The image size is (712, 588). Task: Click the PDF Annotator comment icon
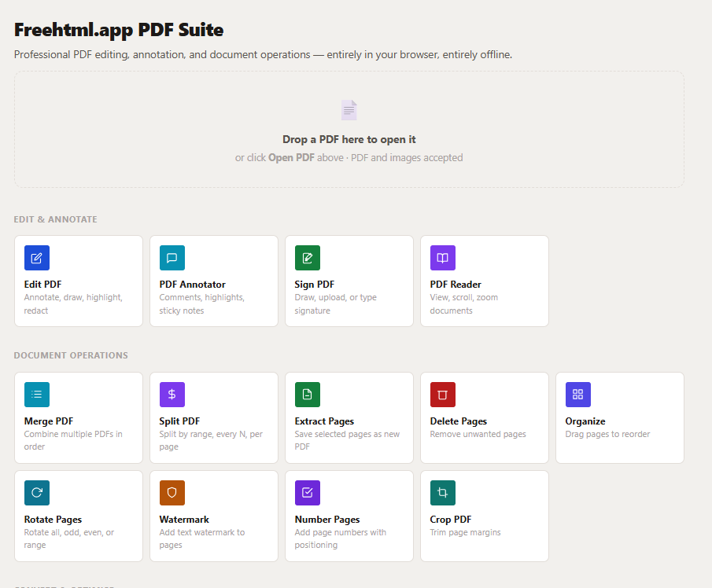(172, 257)
